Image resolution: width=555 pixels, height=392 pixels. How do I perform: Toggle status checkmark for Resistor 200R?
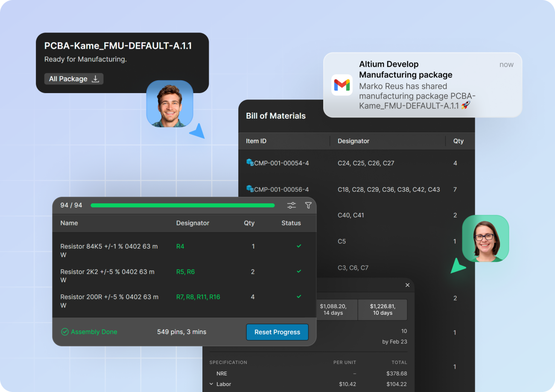click(299, 296)
